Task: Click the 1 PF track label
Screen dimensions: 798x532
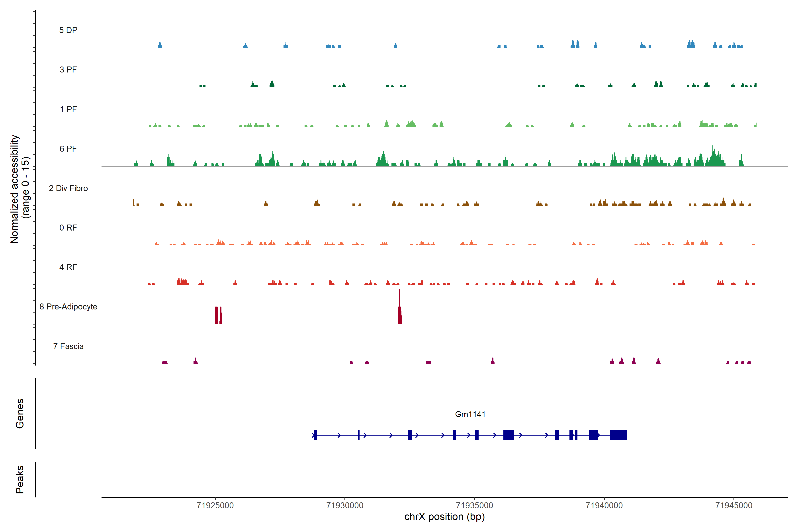Action: point(68,109)
